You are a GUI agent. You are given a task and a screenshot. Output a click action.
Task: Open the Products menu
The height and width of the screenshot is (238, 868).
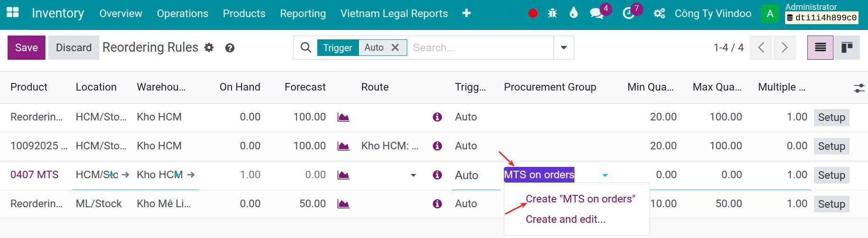point(244,13)
